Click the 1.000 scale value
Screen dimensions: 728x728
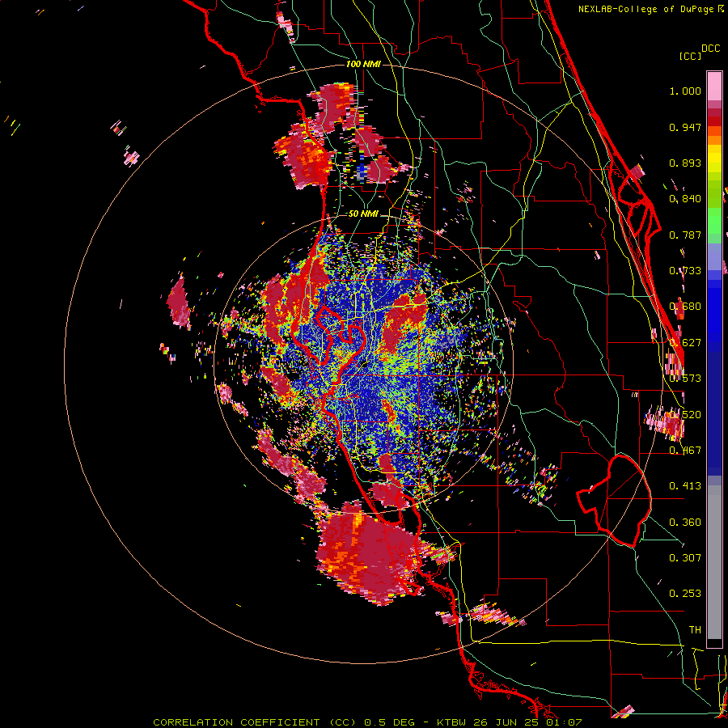(685, 91)
